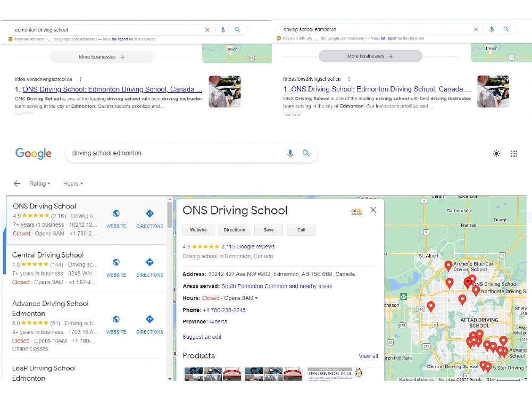Open 'full report' link under top-right search bar
532x399 pixels.
(388, 38)
